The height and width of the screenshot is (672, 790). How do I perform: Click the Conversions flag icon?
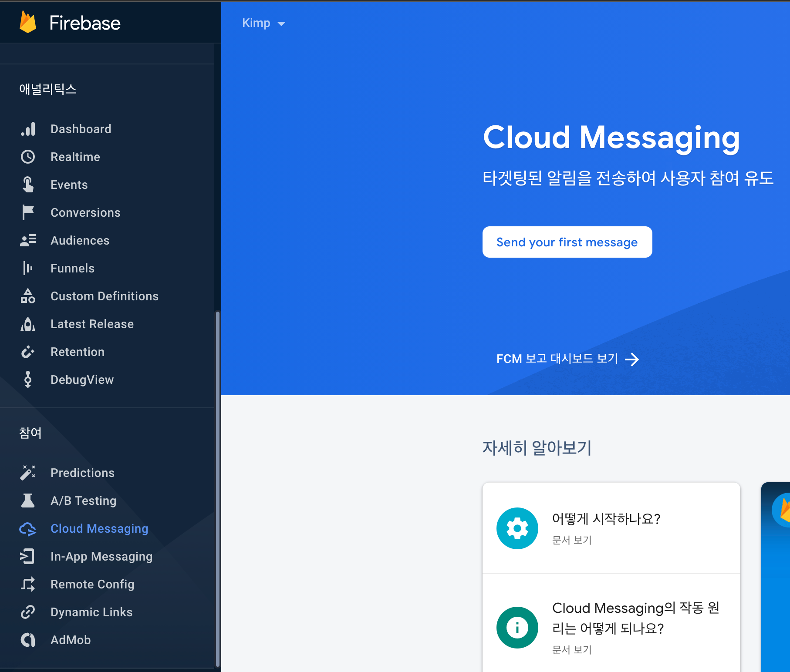(28, 212)
